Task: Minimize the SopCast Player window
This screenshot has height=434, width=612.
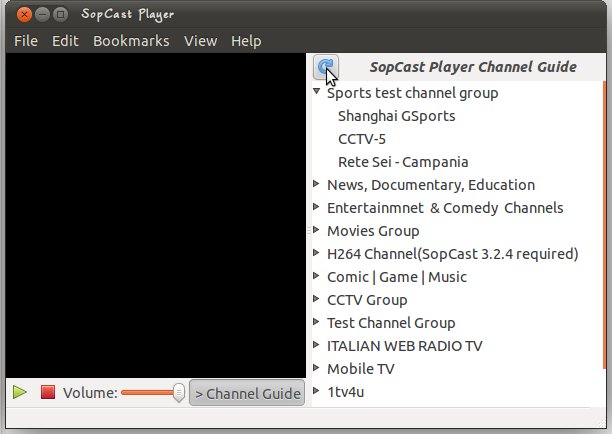Action: tap(42, 15)
